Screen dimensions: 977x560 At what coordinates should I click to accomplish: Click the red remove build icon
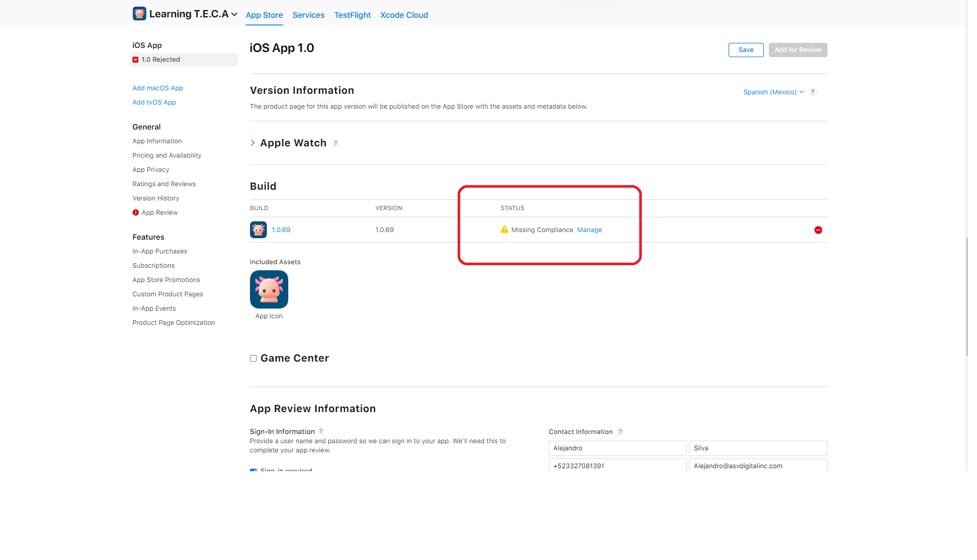(x=818, y=230)
